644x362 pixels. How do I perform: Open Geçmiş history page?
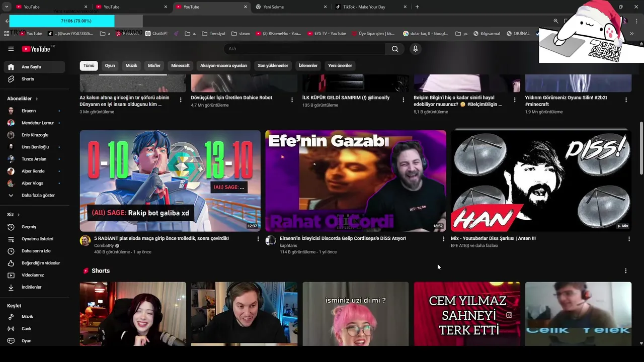34,227
